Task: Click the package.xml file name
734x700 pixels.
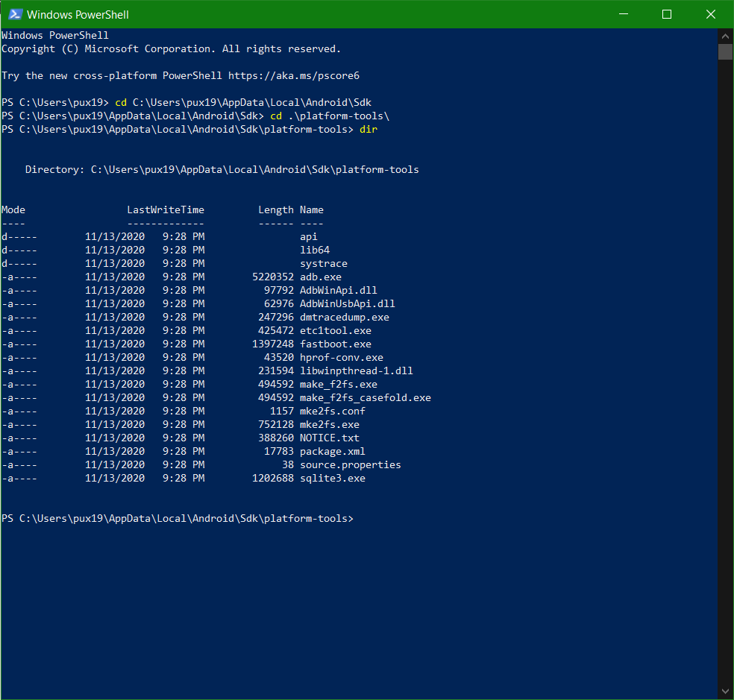Action: coord(333,452)
